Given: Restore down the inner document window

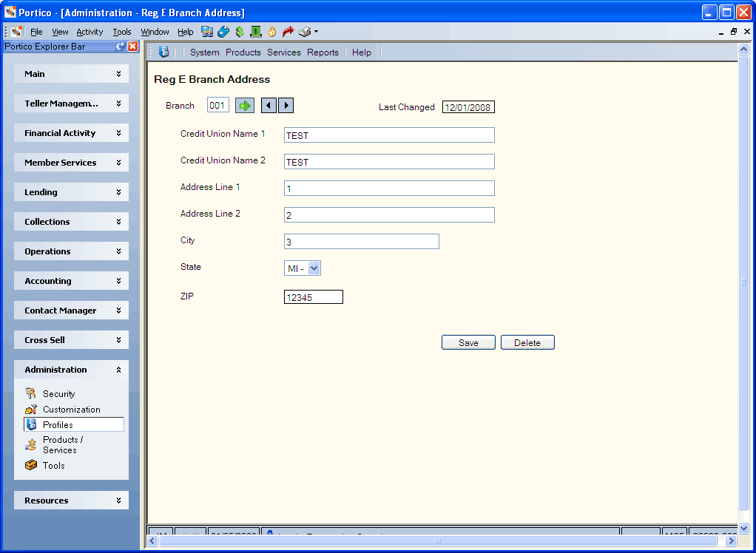Looking at the screenshot, I should (734, 32).
